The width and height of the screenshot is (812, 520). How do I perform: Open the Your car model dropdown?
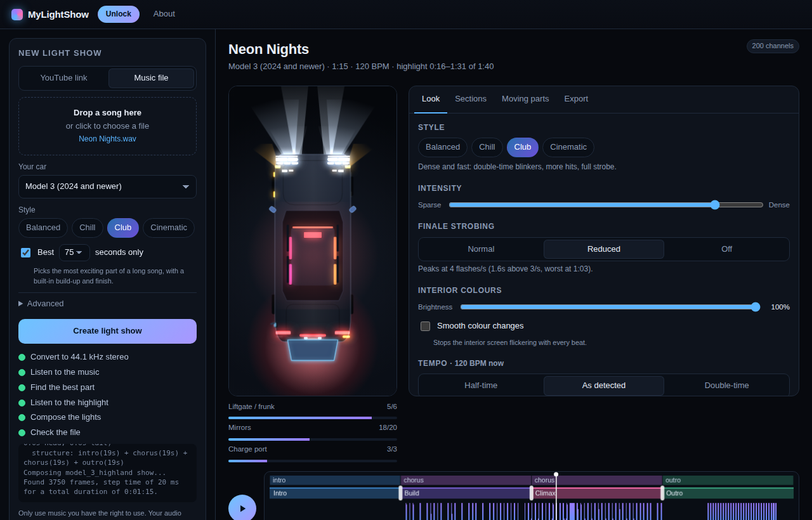click(x=107, y=186)
